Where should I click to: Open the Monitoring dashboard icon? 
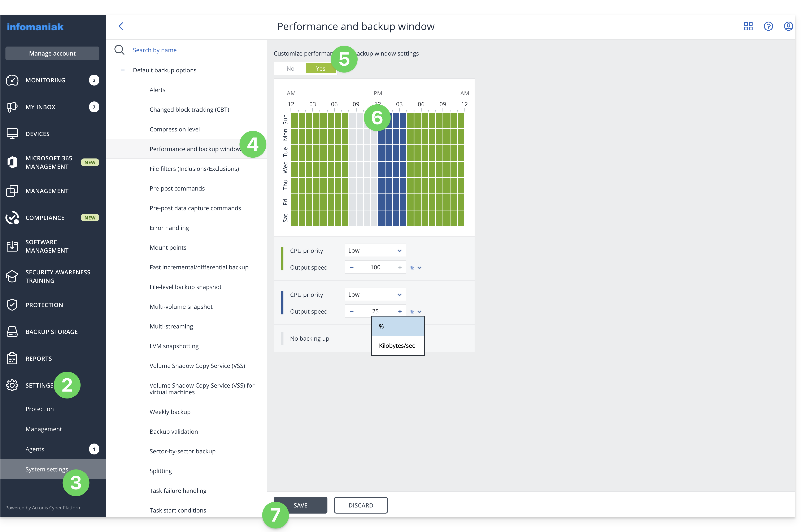[12, 80]
